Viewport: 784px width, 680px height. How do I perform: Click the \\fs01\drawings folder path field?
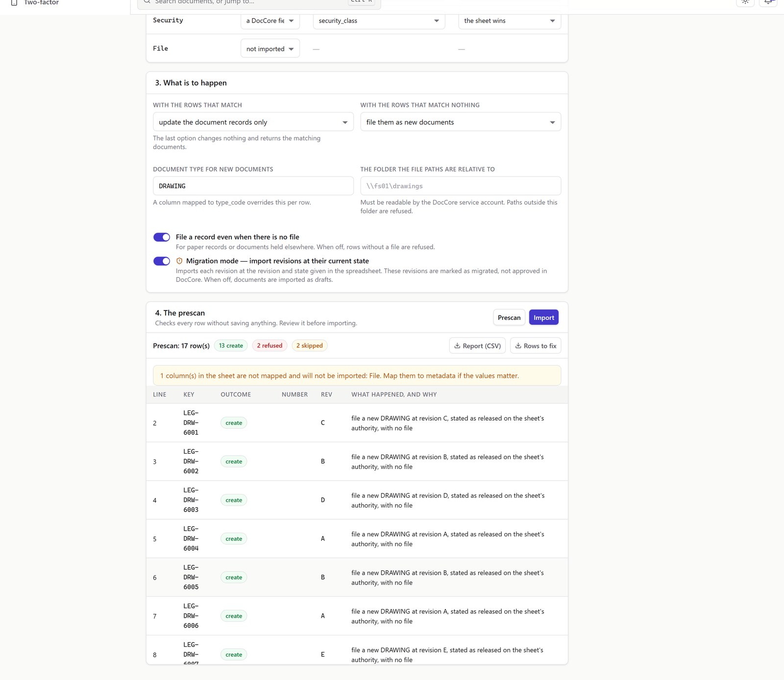[461, 186]
